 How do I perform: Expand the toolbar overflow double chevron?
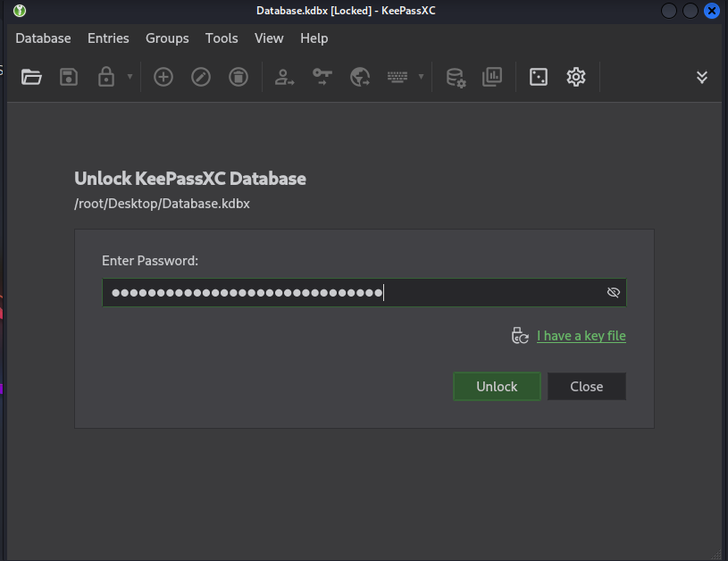tap(702, 77)
